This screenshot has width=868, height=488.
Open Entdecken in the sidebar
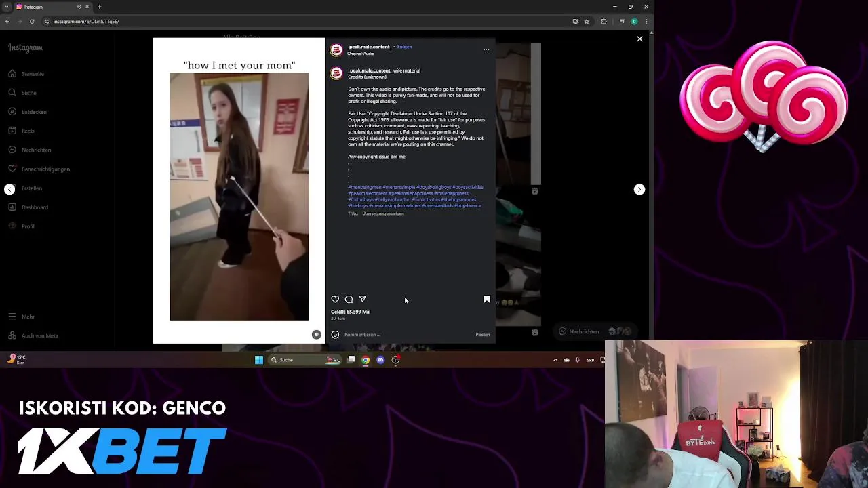28,111
